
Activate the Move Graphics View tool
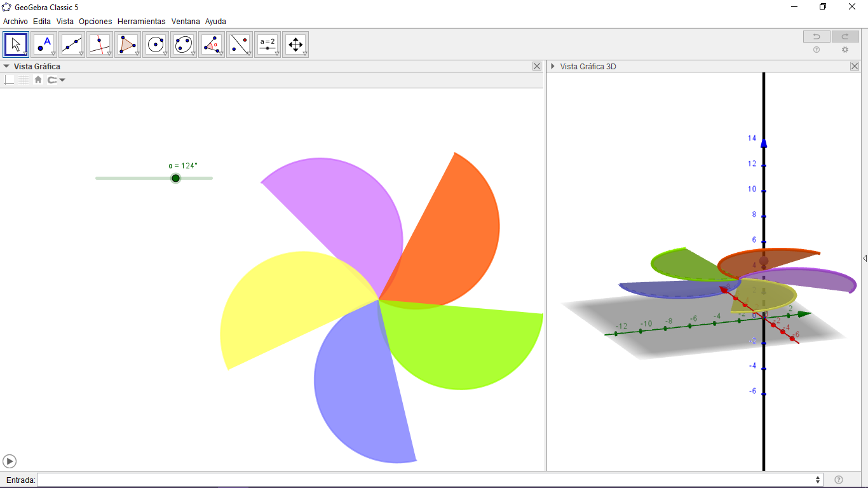pyautogui.click(x=295, y=44)
